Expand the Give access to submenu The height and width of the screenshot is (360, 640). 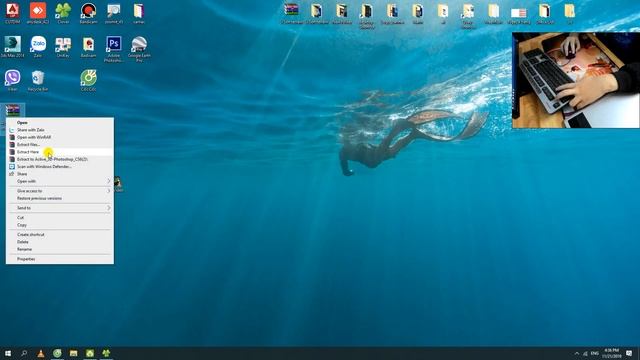pyautogui.click(x=60, y=191)
